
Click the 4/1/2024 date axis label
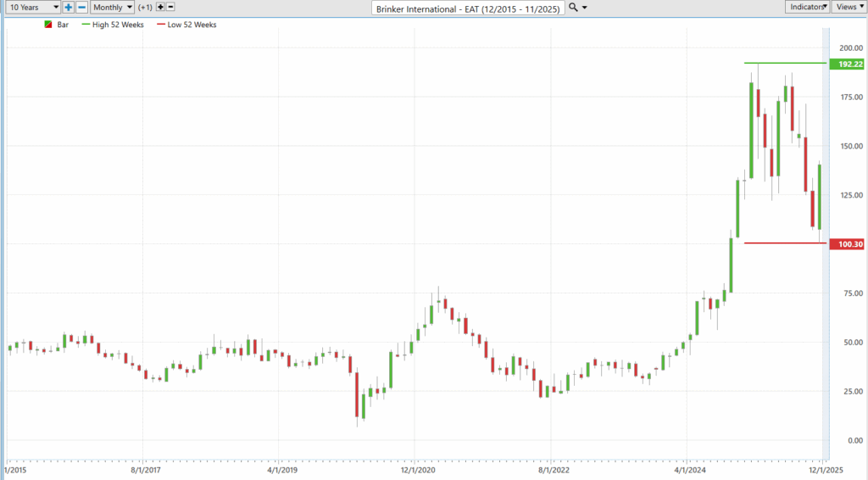click(x=690, y=470)
